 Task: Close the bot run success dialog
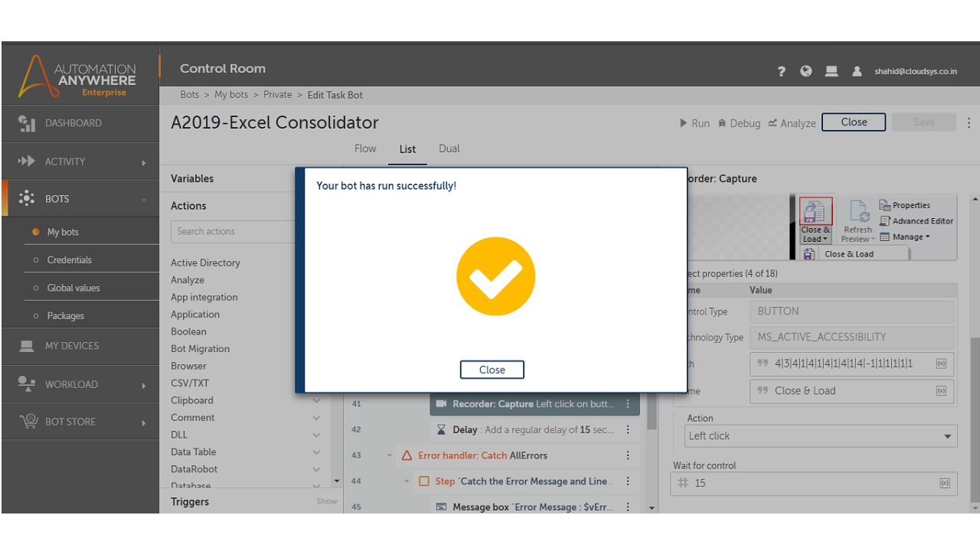click(492, 370)
